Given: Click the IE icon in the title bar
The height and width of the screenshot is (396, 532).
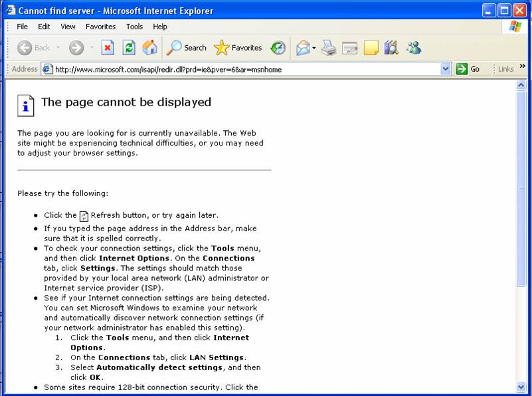Looking at the screenshot, I should (x=11, y=10).
